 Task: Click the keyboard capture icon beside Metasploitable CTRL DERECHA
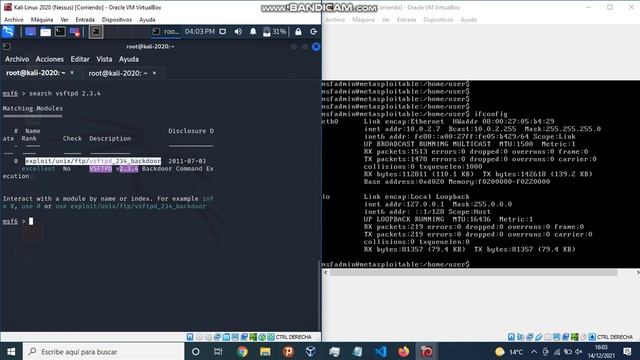[592, 337]
